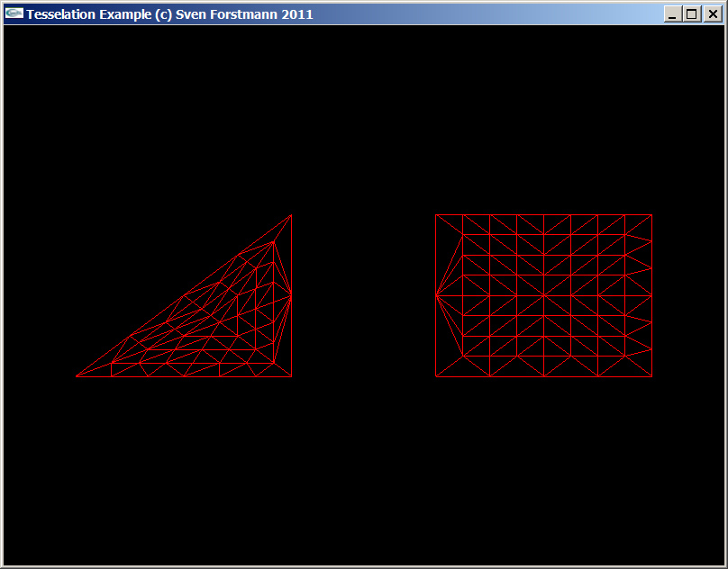Click the application icon in the title bar
728x569 pixels.
(14, 14)
